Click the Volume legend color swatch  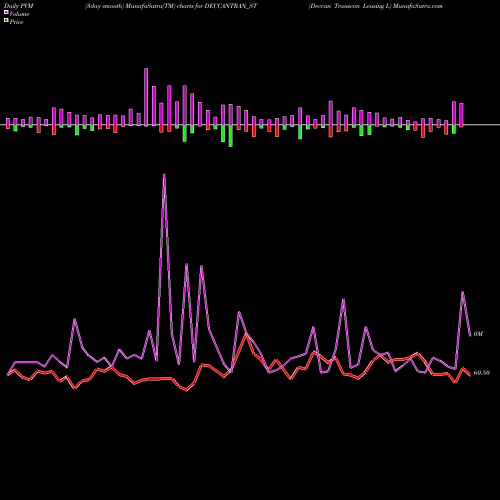[6, 13]
